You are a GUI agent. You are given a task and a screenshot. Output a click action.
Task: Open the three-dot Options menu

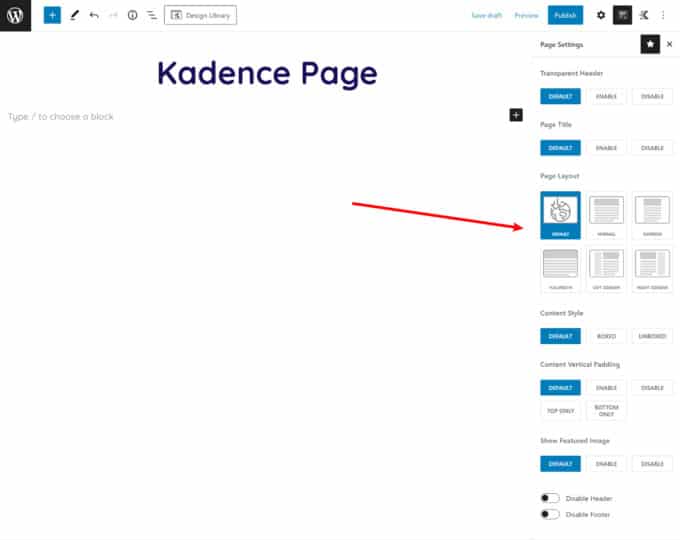pos(663,15)
